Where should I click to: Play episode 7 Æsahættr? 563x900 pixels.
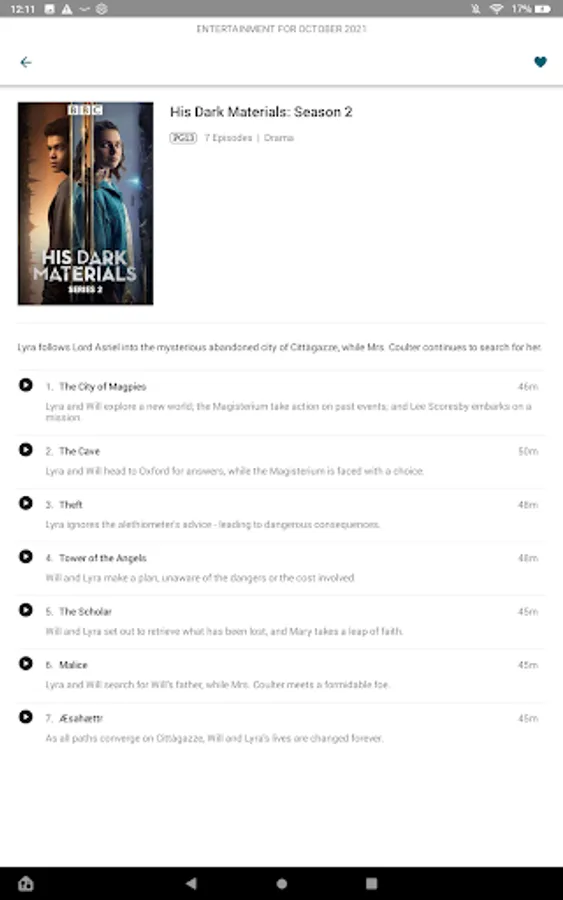[x=26, y=716]
